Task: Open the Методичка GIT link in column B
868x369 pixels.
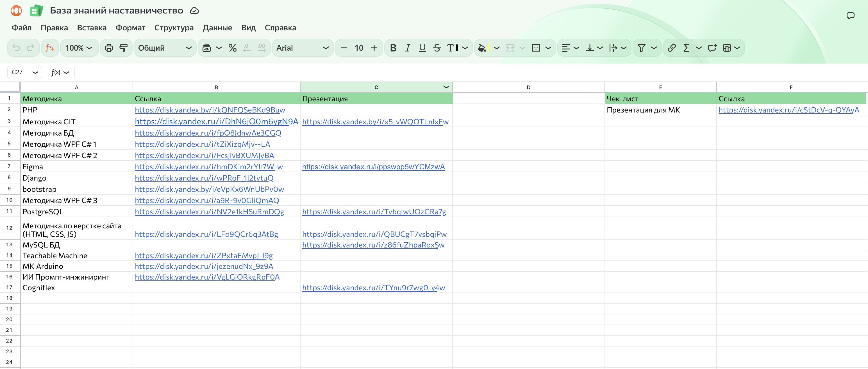Action: (x=216, y=121)
